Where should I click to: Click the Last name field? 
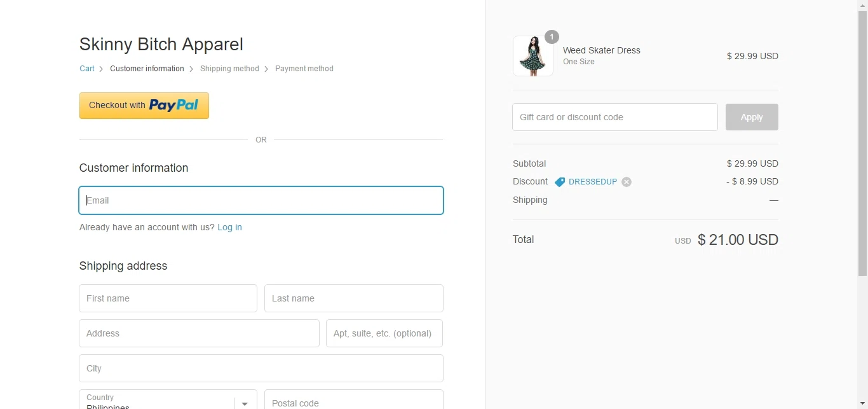click(354, 298)
